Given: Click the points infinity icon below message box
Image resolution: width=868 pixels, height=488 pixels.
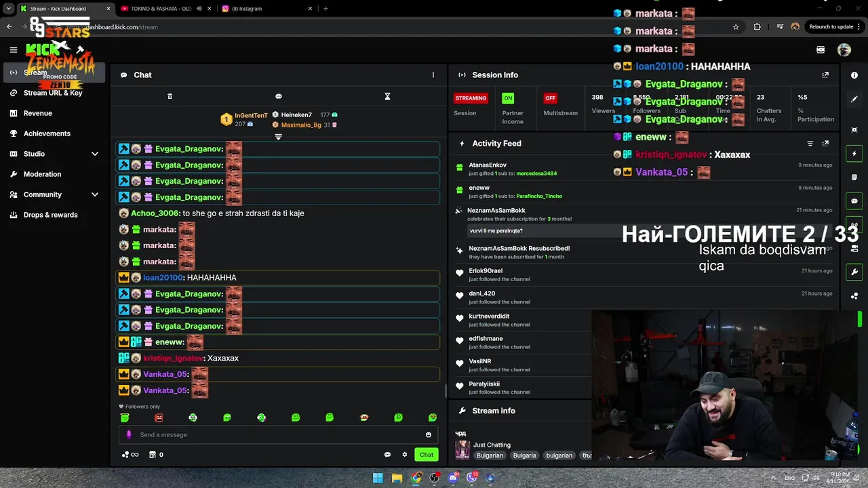Looking at the screenshot, I should point(130,455).
